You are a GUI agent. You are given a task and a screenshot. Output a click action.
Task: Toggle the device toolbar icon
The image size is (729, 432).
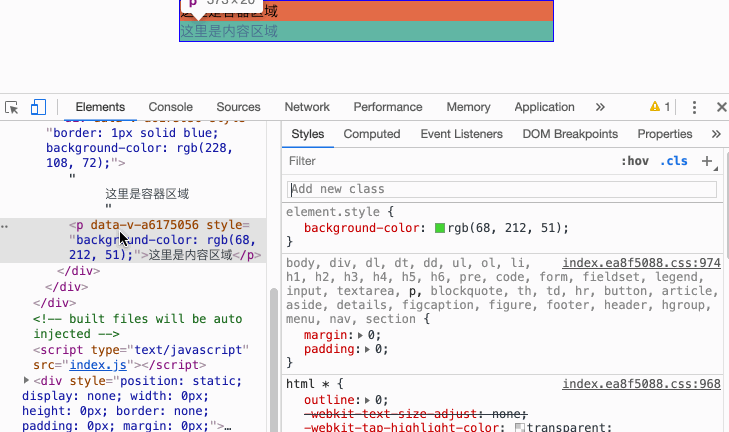(38, 107)
